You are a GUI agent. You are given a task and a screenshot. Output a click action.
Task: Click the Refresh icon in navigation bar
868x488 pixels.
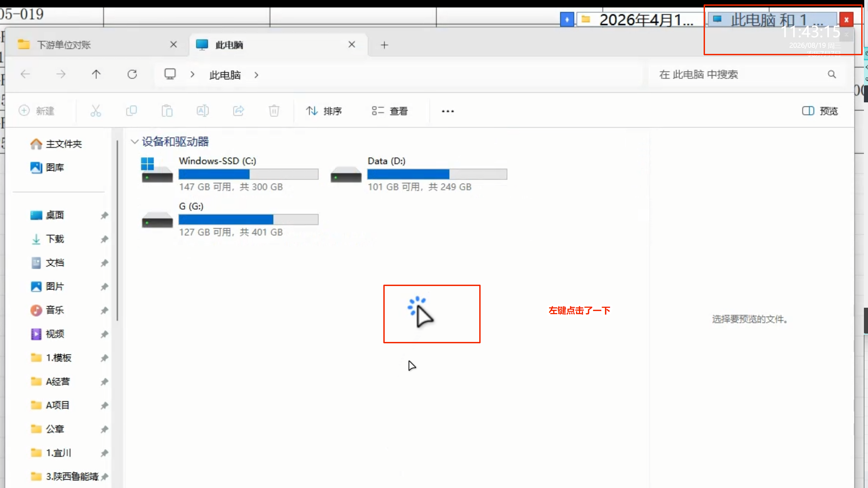coord(132,74)
